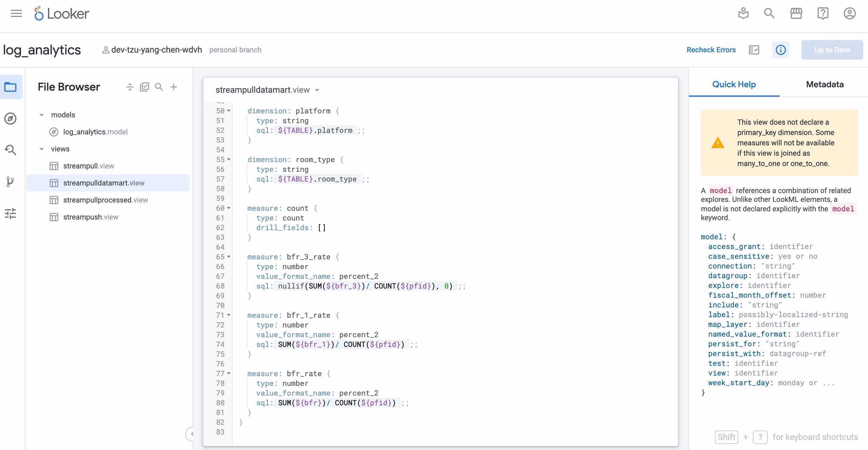Image resolution: width=868 pixels, height=450 pixels.
Task: Open streampulldatamart.view file dropdown arrow
Action: [x=317, y=90]
